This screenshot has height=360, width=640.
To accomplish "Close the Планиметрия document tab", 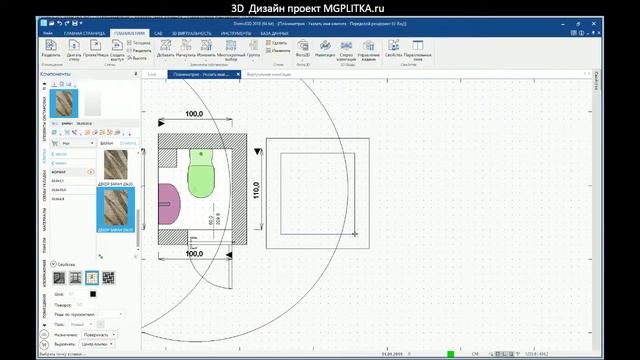I will (x=238, y=74).
